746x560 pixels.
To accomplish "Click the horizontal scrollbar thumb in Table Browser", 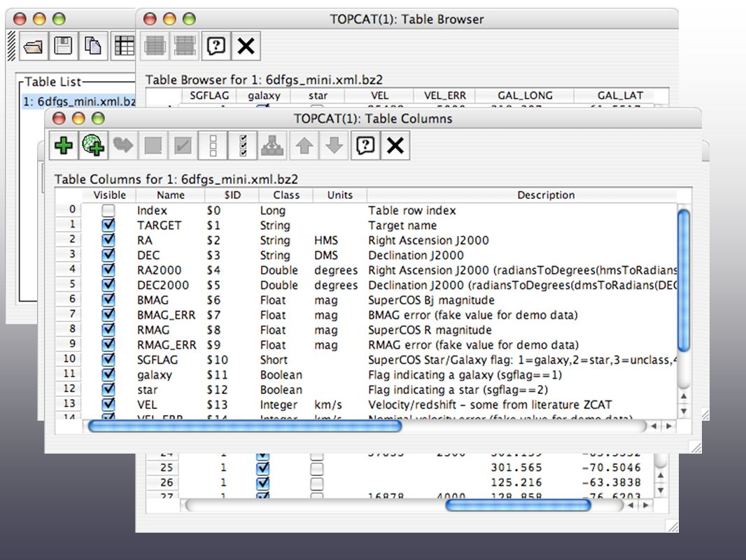I will pyautogui.click(x=518, y=505).
